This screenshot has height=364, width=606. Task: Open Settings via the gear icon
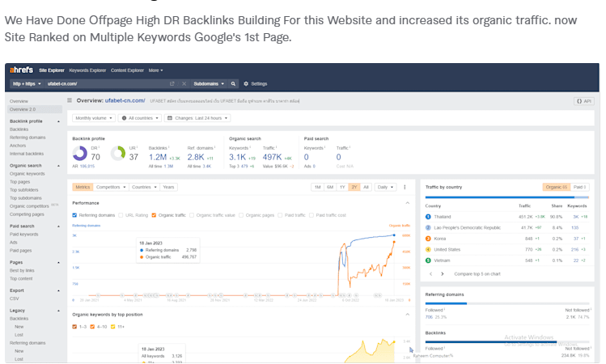[x=246, y=83]
